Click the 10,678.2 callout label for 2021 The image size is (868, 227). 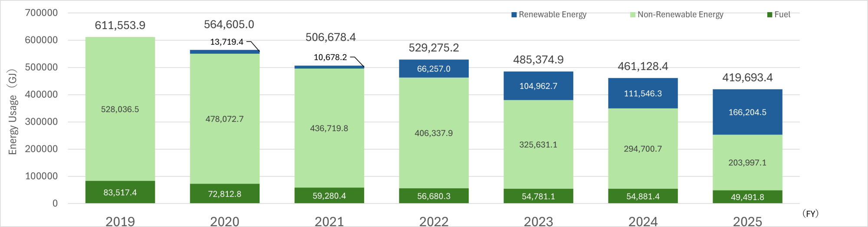pos(330,57)
